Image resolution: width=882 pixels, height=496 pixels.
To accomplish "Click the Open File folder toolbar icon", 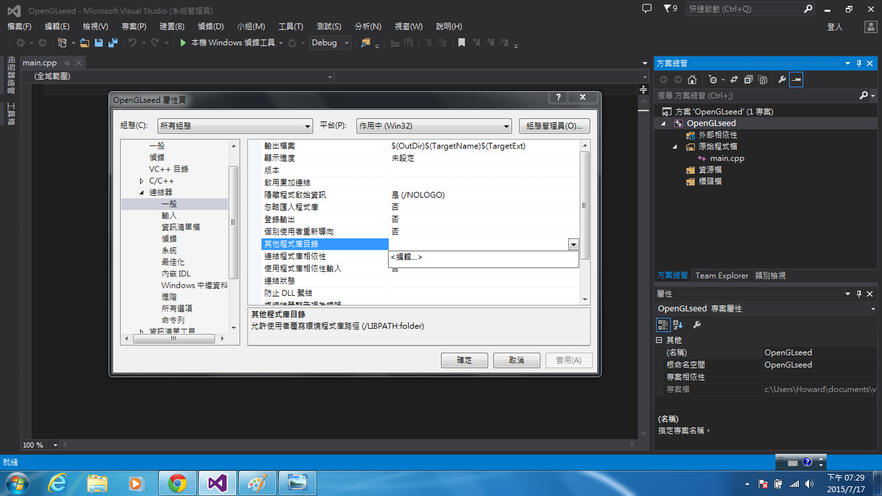I will click(x=84, y=43).
